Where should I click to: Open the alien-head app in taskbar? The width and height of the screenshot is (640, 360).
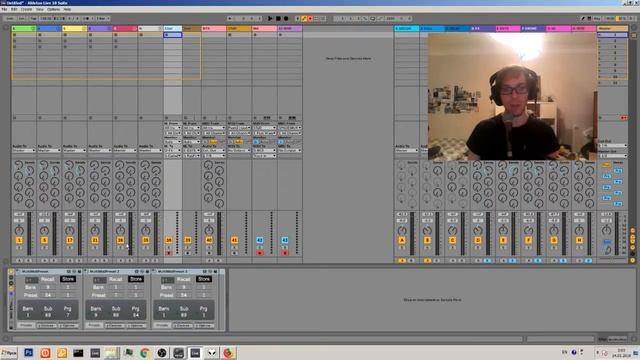tap(212, 353)
